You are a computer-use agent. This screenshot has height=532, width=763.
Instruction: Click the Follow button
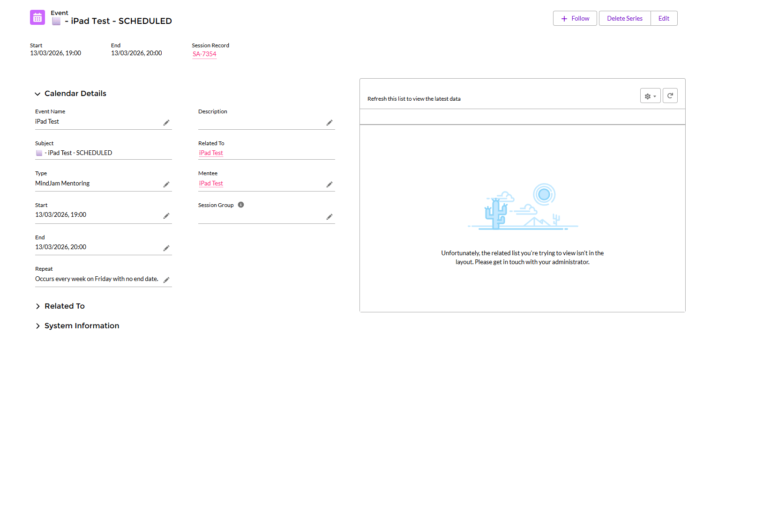point(575,19)
